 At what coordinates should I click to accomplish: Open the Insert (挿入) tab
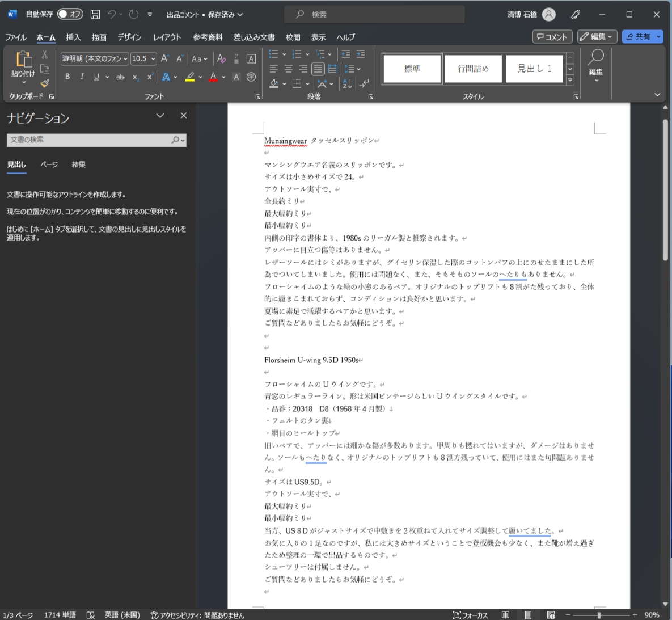point(73,37)
